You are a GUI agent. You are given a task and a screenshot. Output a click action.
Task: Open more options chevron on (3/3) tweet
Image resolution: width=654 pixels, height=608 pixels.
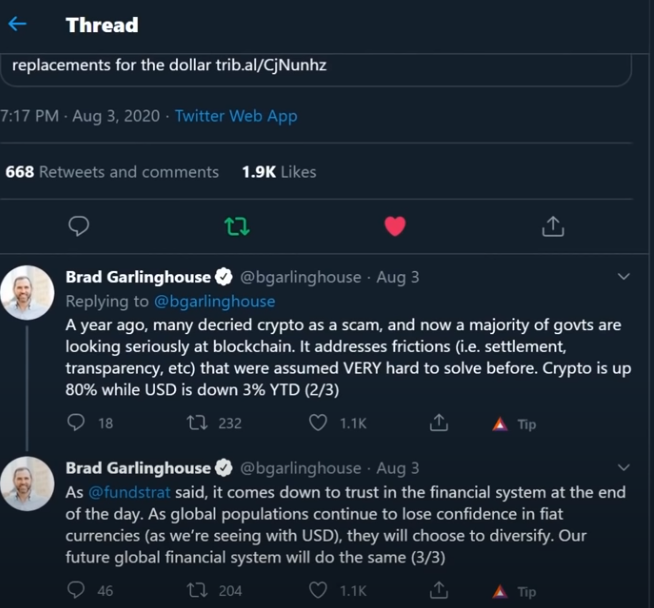point(624,468)
